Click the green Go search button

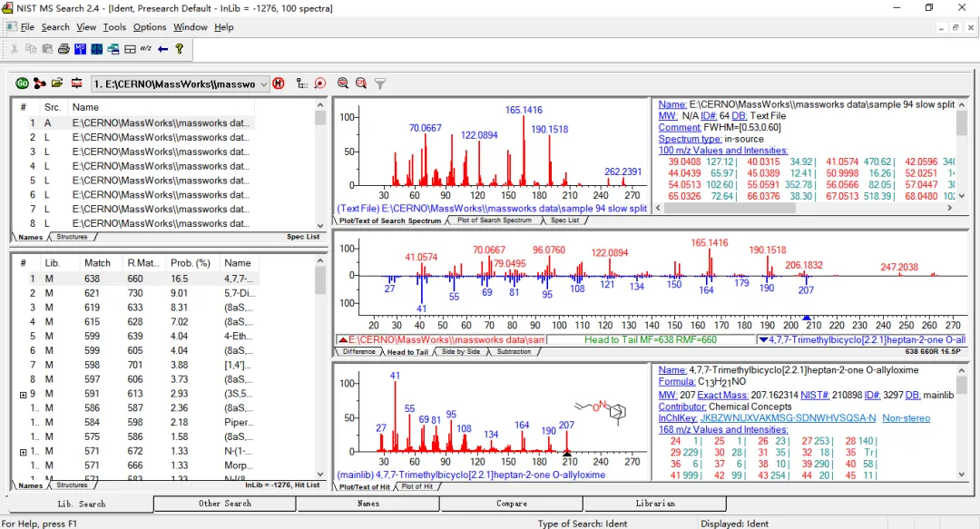(x=22, y=83)
